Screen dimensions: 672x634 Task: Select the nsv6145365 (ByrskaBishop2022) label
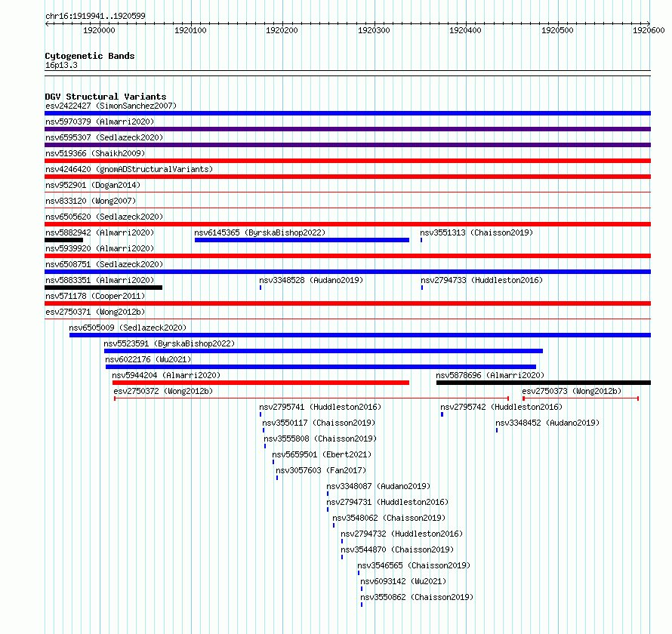tap(260, 232)
